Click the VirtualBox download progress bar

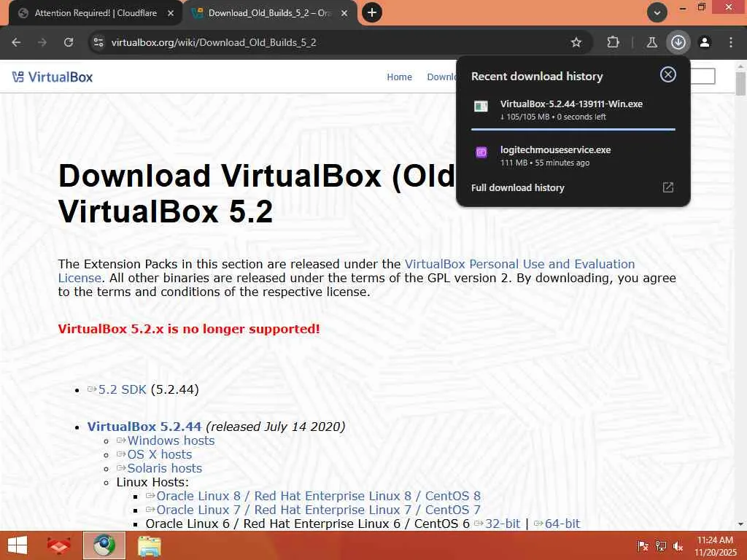[x=573, y=129]
